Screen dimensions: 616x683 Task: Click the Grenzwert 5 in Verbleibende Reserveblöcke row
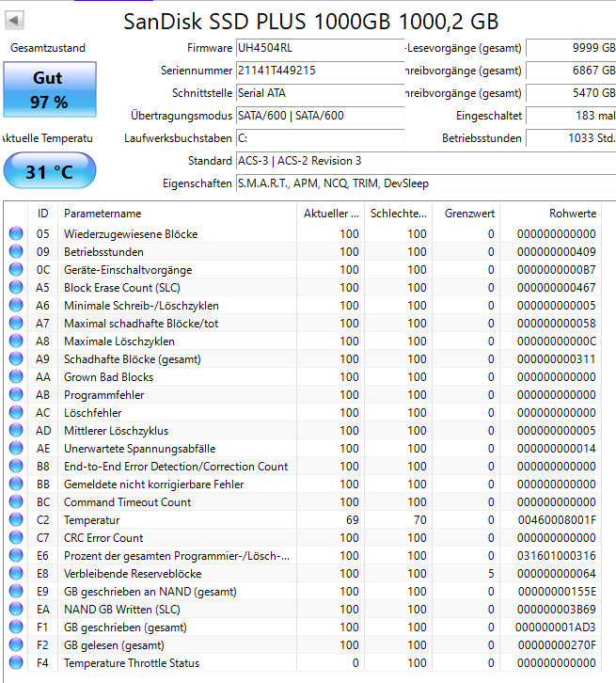[x=491, y=573]
